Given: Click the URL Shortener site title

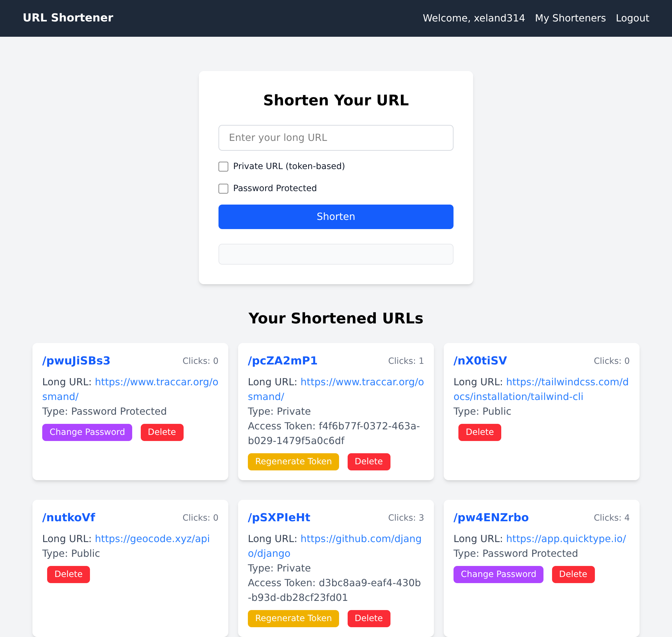Looking at the screenshot, I should pos(68,18).
